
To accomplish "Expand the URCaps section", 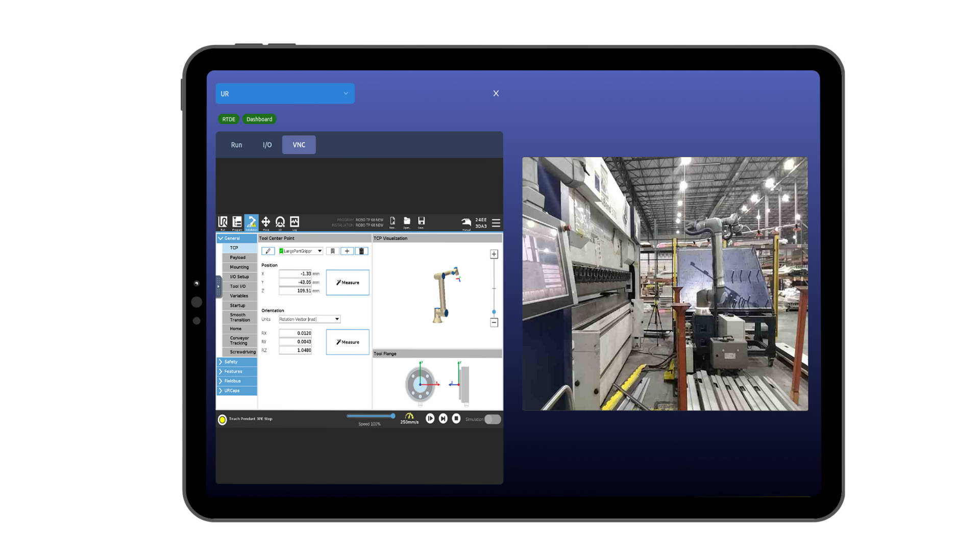I will (237, 391).
